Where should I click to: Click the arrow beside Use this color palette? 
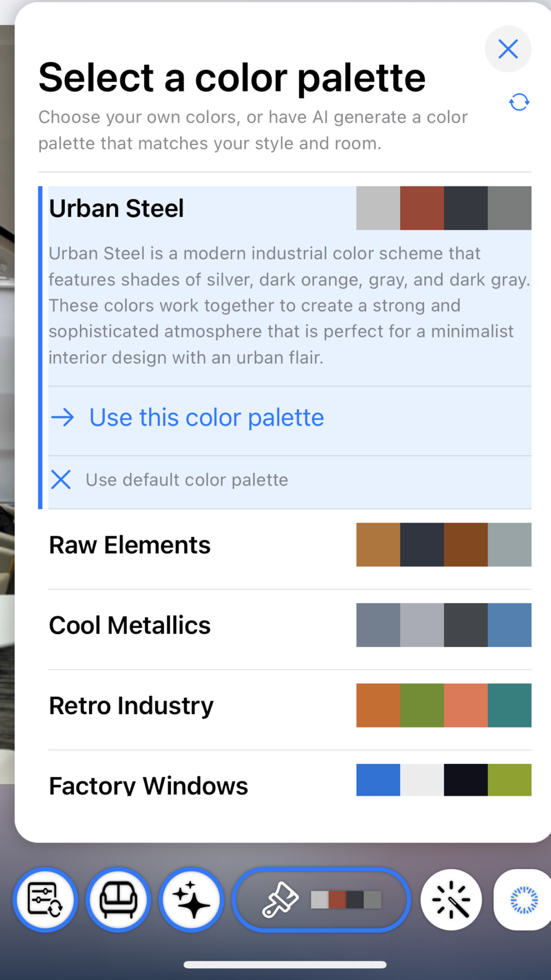(x=62, y=418)
